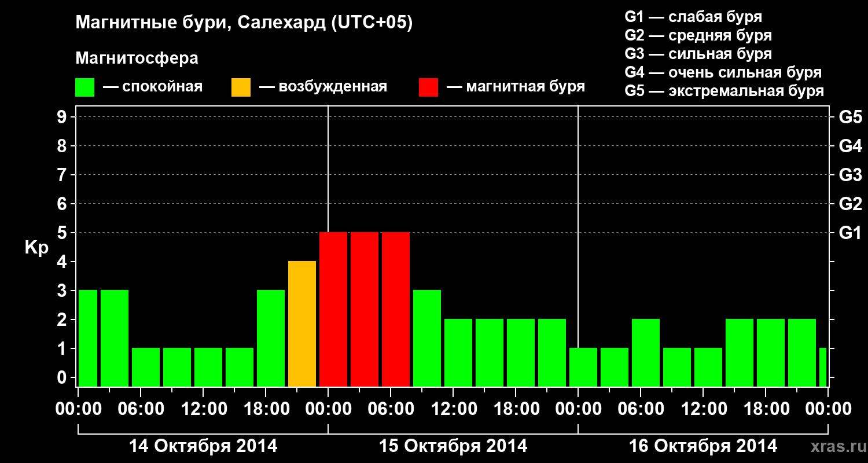Image resolution: width=868 pixels, height=463 pixels.
Task: Click the 'Kp' axis label
Action: (36, 248)
